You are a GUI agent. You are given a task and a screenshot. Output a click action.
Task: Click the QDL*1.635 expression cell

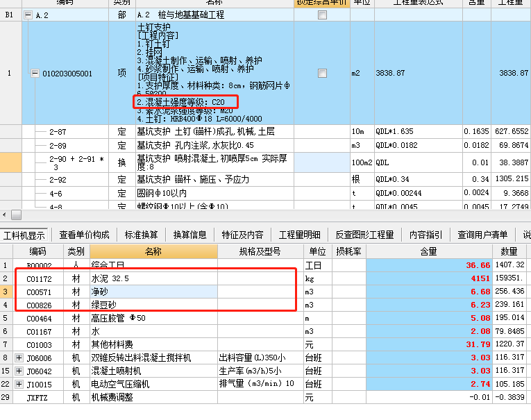(x=419, y=131)
